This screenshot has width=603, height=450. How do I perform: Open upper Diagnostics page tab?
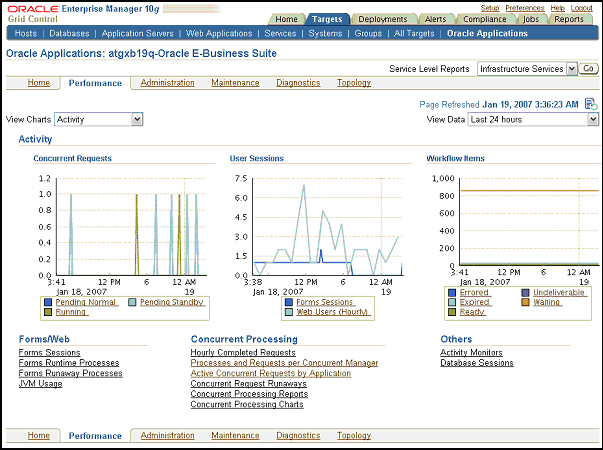298,83
